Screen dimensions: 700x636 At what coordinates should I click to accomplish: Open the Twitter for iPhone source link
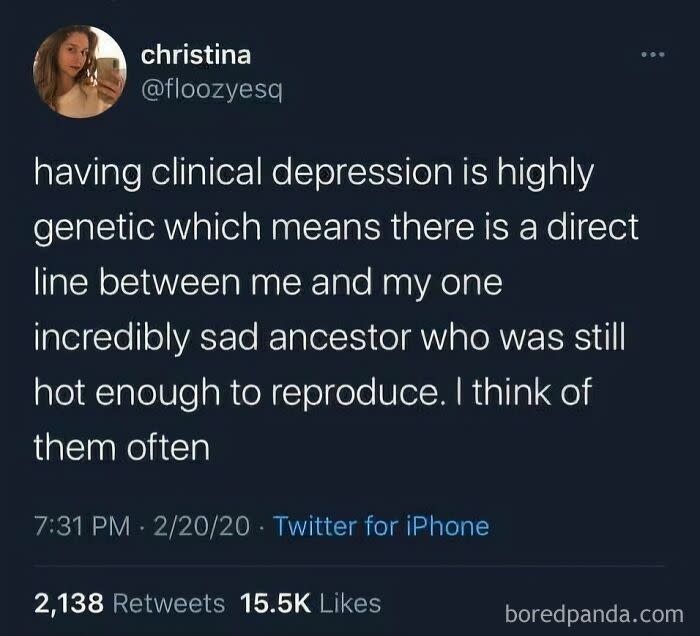point(381,525)
